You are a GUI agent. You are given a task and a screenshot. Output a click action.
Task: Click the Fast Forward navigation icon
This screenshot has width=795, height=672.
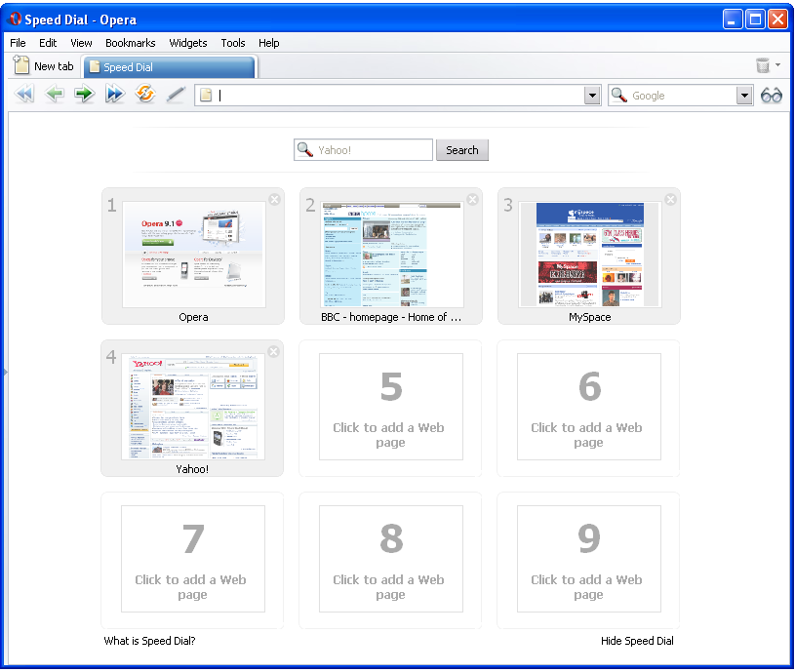tap(115, 95)
